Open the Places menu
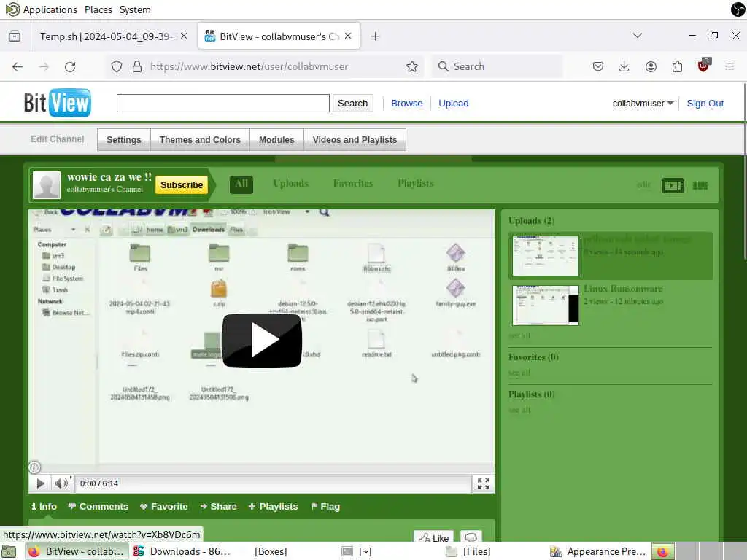Screen dimensions: 747x560 click(x=98, y=9)
